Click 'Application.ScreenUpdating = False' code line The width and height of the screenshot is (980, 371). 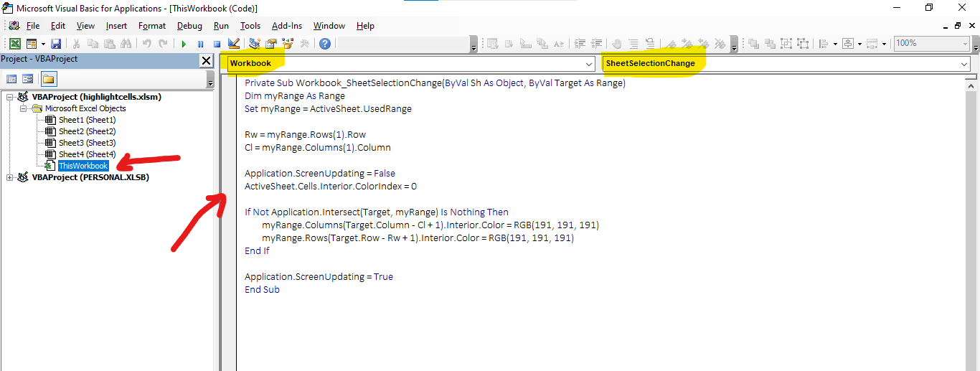coord(320,174)
